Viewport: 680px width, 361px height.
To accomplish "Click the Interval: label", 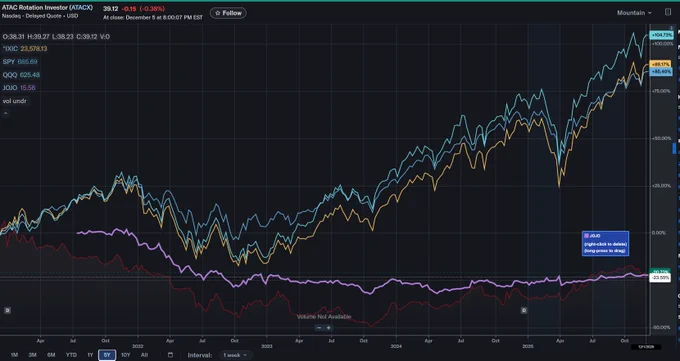I will point(200,355).
